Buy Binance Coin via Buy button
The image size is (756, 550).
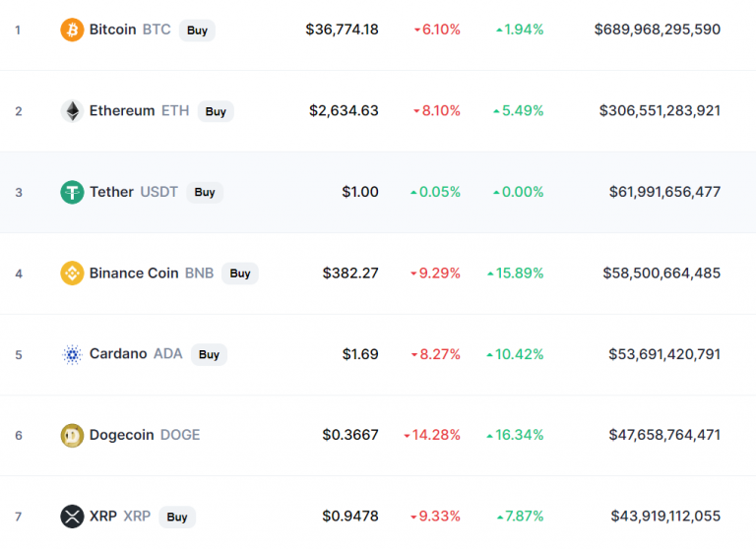pyautogui.click(x=240, y=274)
